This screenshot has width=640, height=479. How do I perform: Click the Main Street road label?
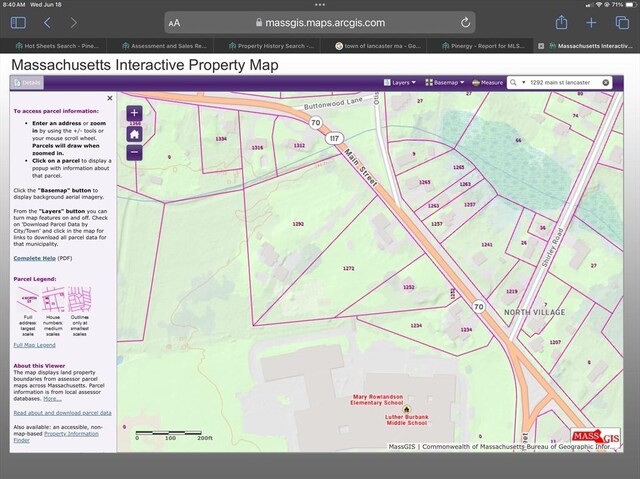tap(360, 168)
